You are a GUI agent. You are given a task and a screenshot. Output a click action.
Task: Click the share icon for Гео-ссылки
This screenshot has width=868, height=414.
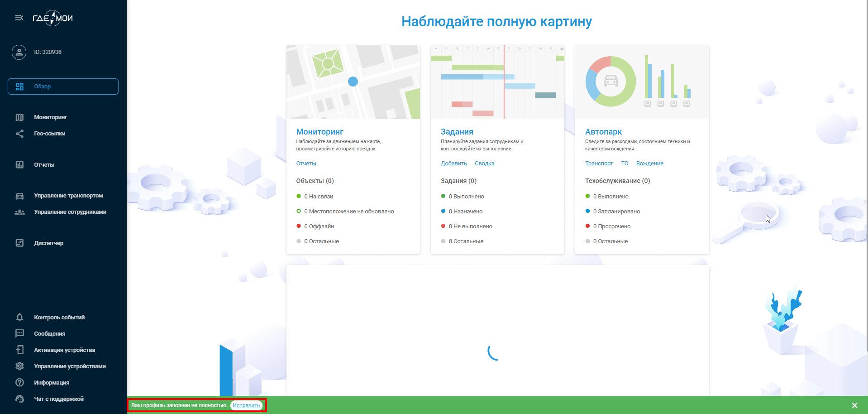(x=19, y=134)
